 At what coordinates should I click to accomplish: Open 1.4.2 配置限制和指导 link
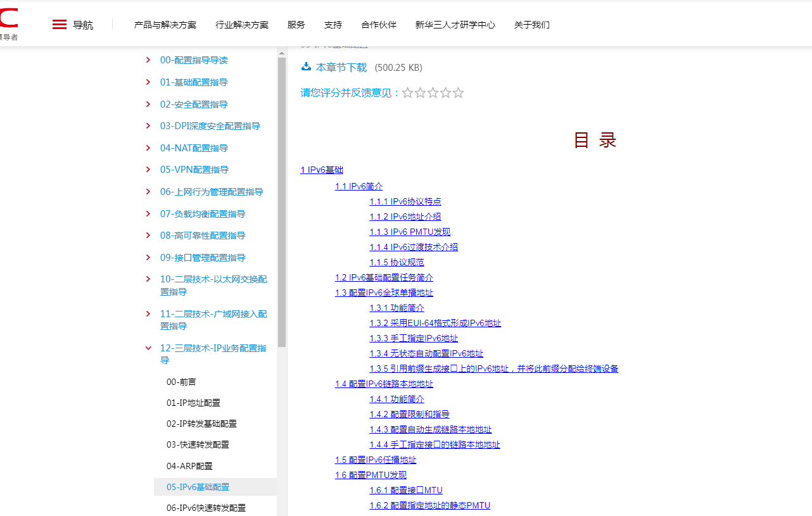pos(410,415)
